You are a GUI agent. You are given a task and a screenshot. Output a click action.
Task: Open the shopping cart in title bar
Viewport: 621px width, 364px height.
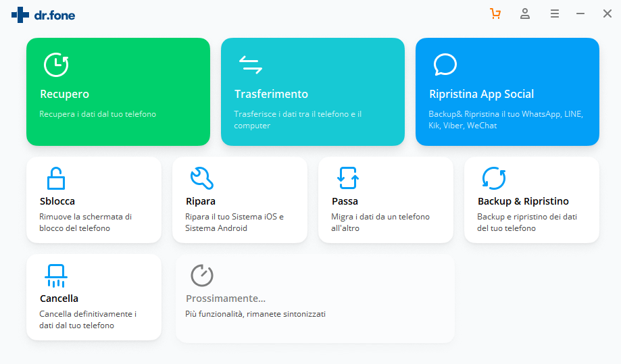[x=495, y=14]
